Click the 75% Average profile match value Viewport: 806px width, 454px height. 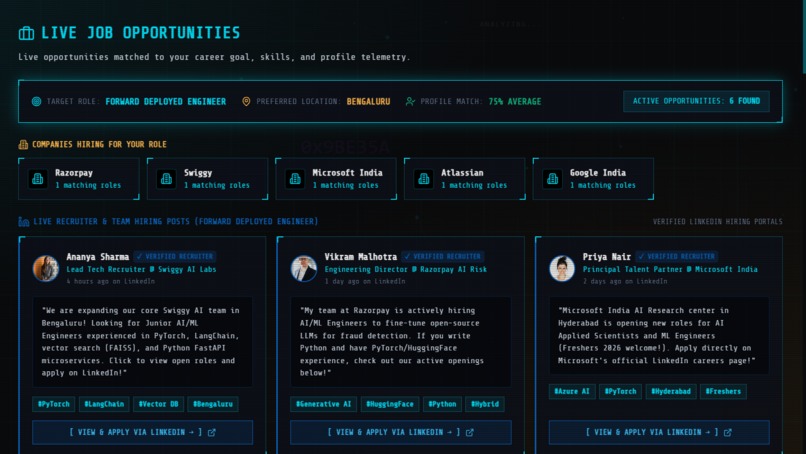pos(515,101)
